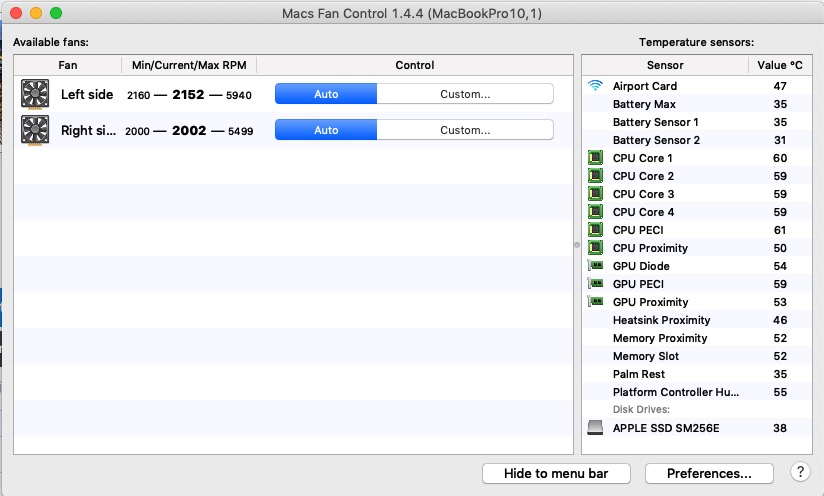
Task: Click the CPU Core 3 chip icon
Action: tap(595, 193)
